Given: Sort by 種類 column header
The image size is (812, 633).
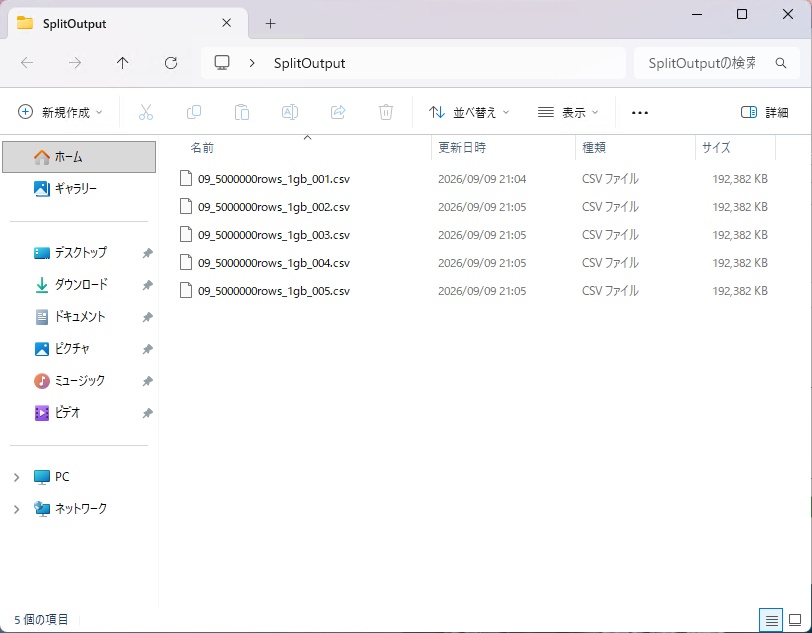Looking at the screenshot, I should (x=635, y=148).
